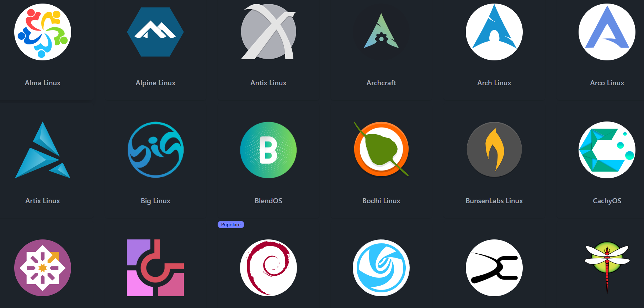Click the pink and purple square logo
The width and height of the screenshot is (644, 308).
coord(155,268)
